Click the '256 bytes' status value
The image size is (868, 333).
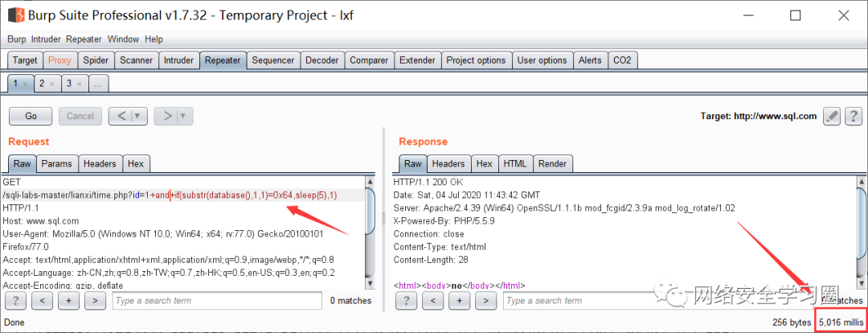(x=792, y=322)
